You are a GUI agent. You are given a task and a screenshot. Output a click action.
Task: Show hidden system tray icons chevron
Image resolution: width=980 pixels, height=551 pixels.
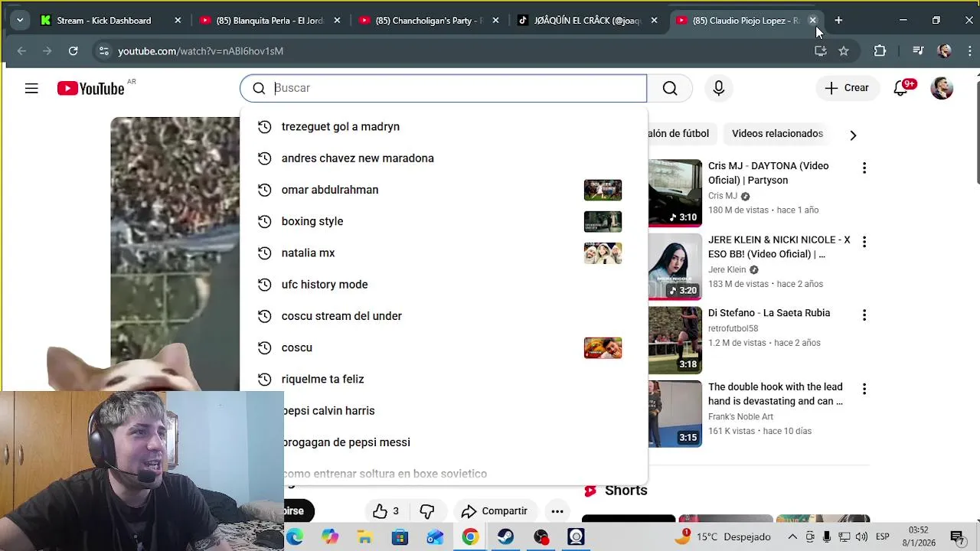click(792, 536)
